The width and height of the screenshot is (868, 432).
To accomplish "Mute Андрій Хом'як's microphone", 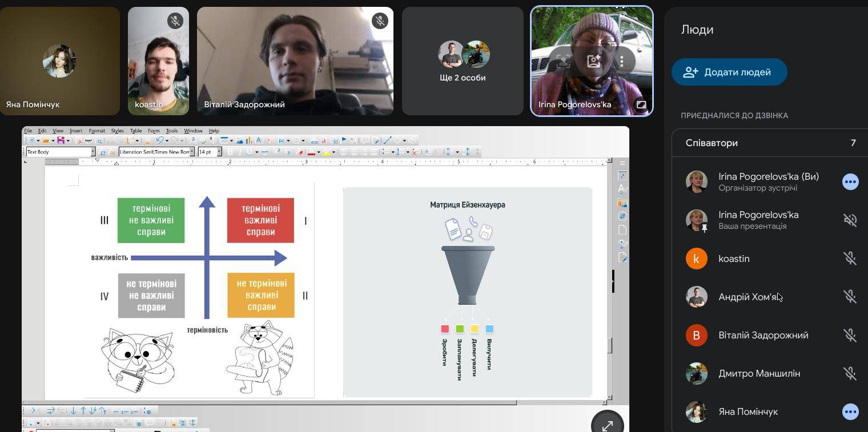I will 850,297.
